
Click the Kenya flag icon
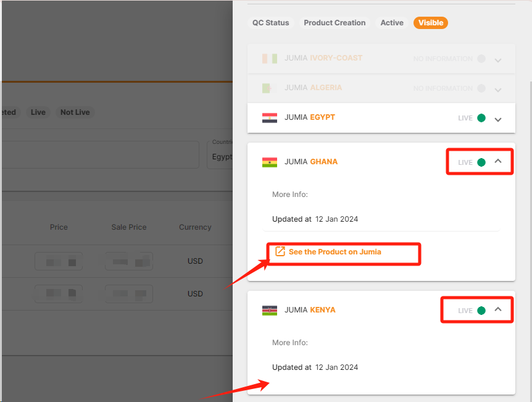pyautogui.click(x=270, y=309)
